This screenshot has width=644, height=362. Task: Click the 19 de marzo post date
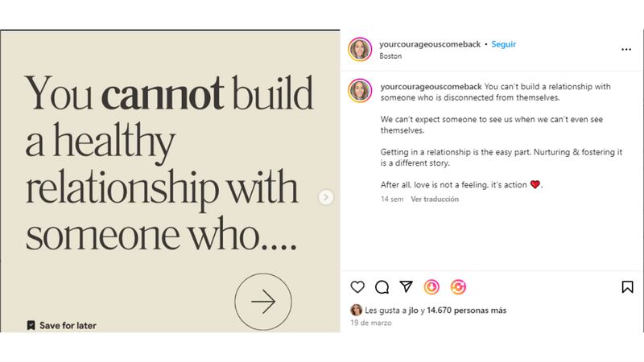369,323
